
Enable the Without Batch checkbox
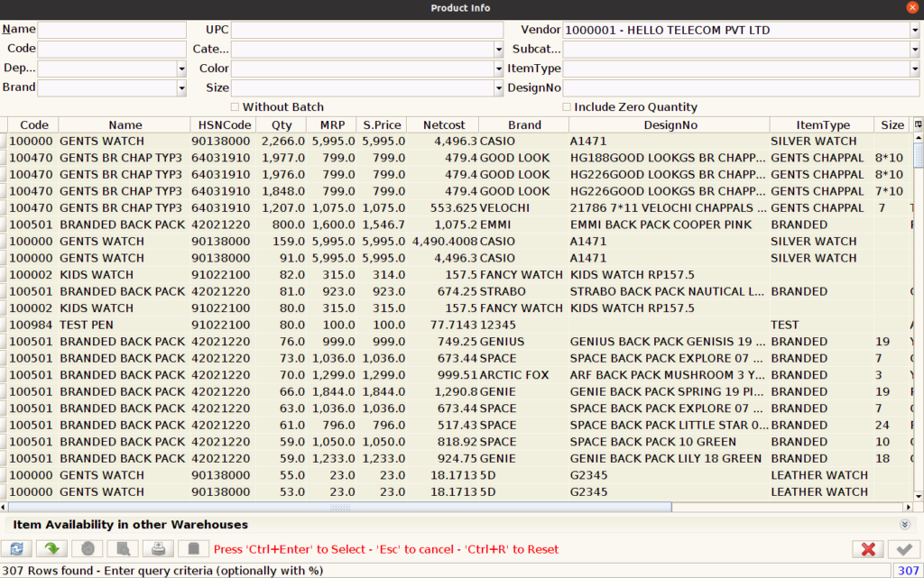tap(236, 106)
